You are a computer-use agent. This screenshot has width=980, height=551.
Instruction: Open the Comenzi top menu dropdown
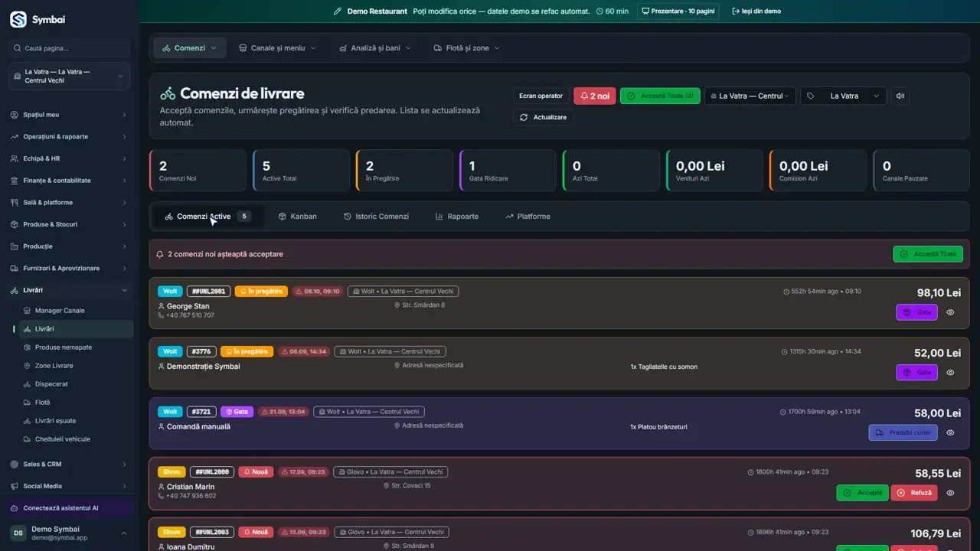click(190, 47)
